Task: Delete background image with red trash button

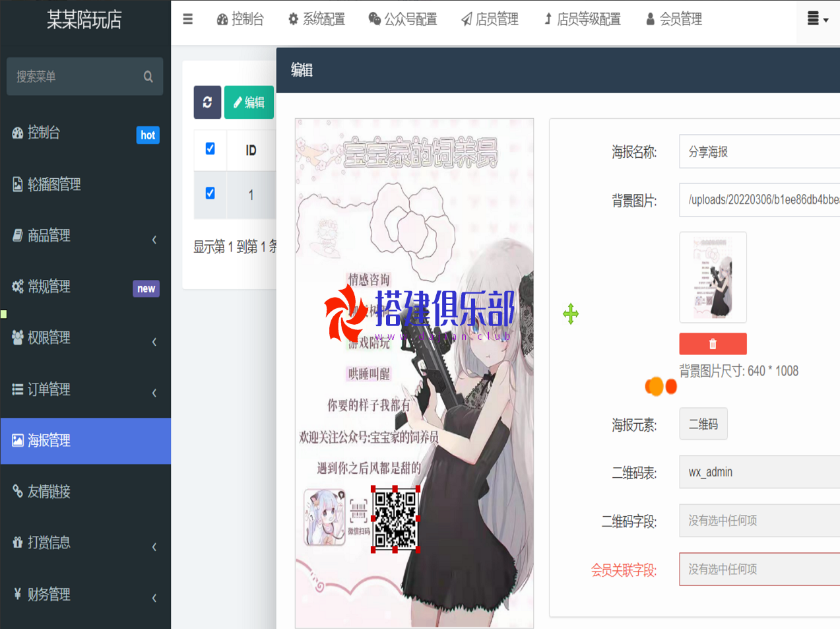Action: (713, 344)
